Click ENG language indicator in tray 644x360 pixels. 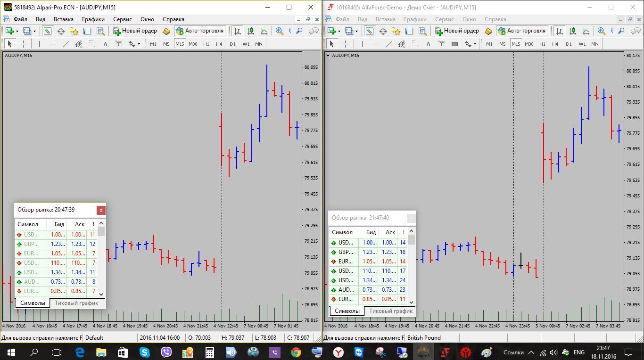(x=579, y=352)
